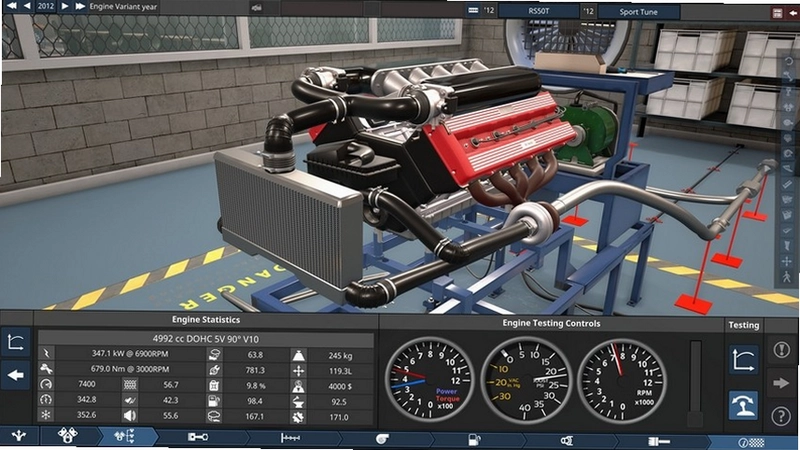
Task: Click the left arrow beside Engine Statistics
Action: pyautogui.click(x=15, y=375)
